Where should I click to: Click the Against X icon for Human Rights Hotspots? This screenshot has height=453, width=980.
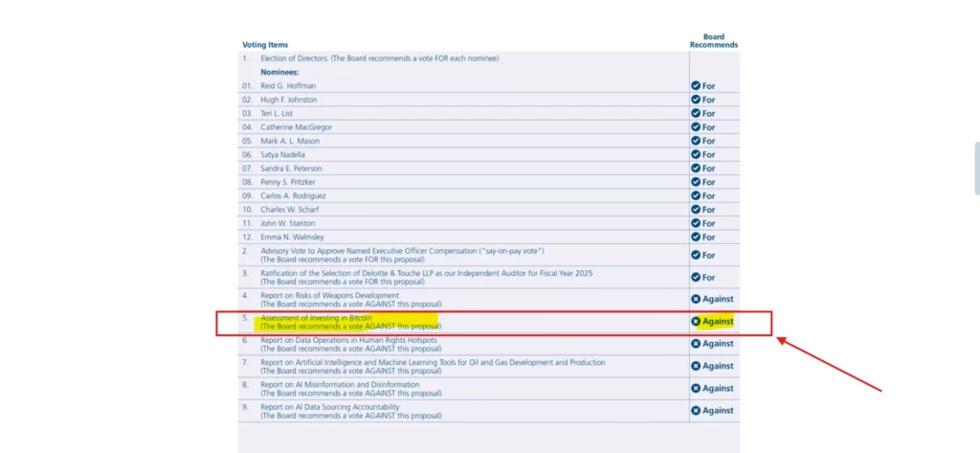point(695,344)
